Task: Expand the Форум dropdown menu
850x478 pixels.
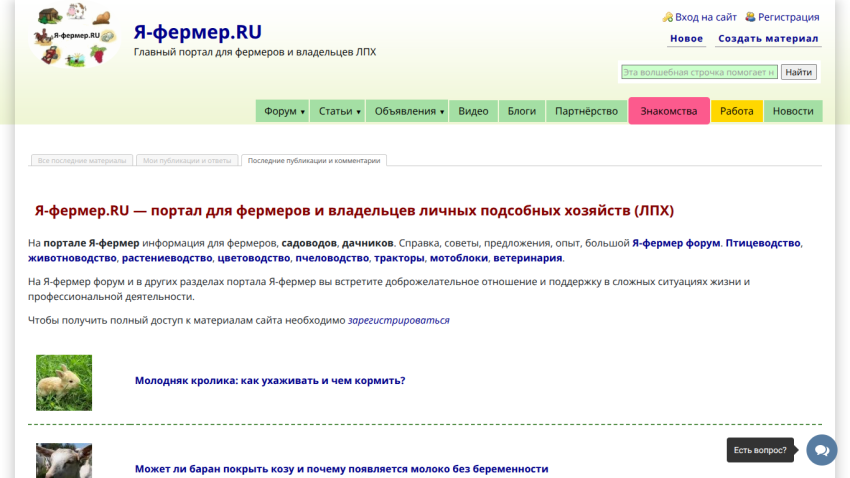Action: click(x=282, y=111)
